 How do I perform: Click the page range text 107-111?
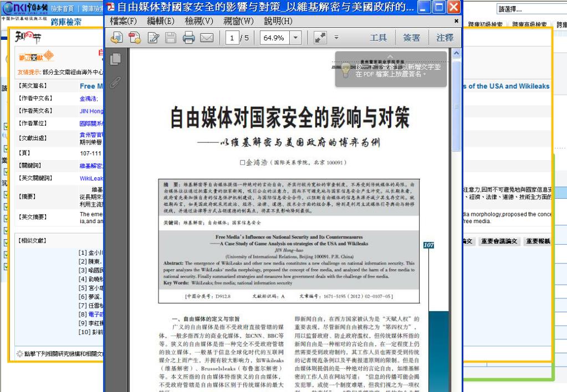click(90, 153)
